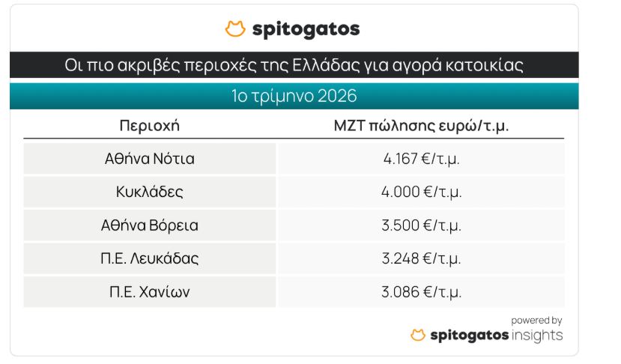The width and height of the screenshot is (621, 364).
Task: Select the "Αθήνα Νότια" row cell
Action: (x=150, y=159)
